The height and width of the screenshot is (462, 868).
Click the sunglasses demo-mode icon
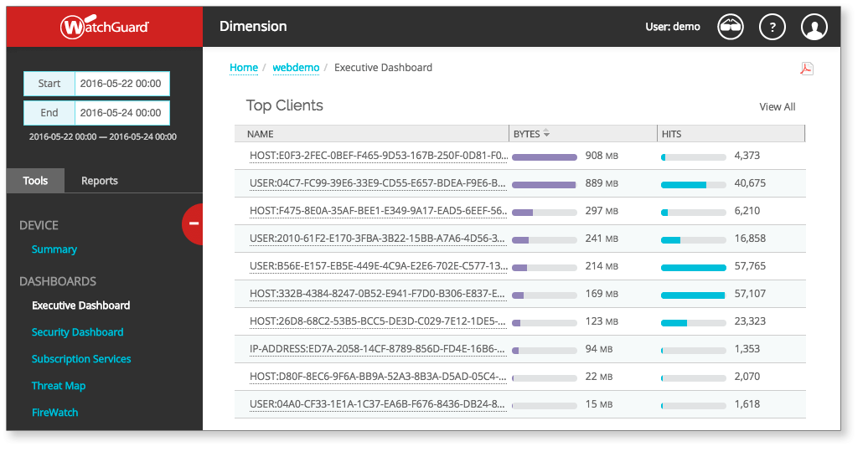(731, 27)
